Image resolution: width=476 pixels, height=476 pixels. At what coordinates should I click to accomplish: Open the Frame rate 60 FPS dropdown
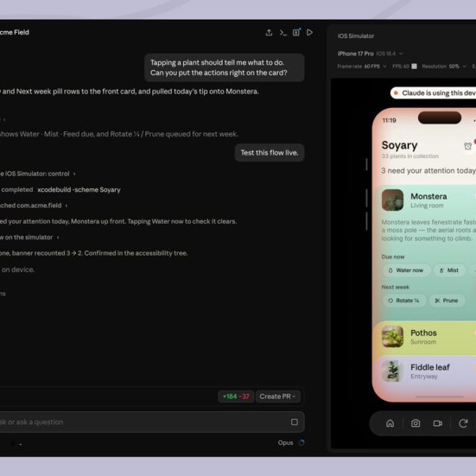[362, 66]
